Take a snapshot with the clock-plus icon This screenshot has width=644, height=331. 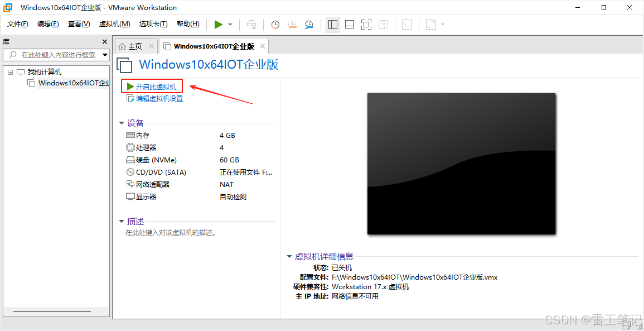275,25
